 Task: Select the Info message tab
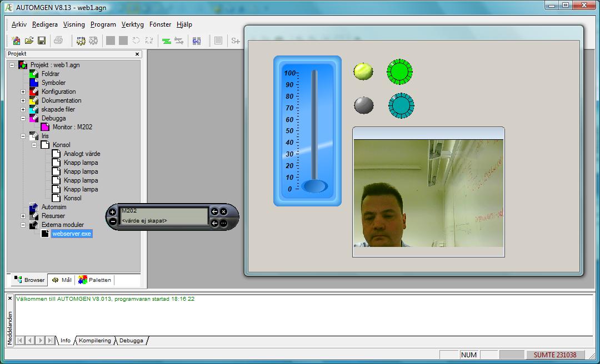coord(66,340)
